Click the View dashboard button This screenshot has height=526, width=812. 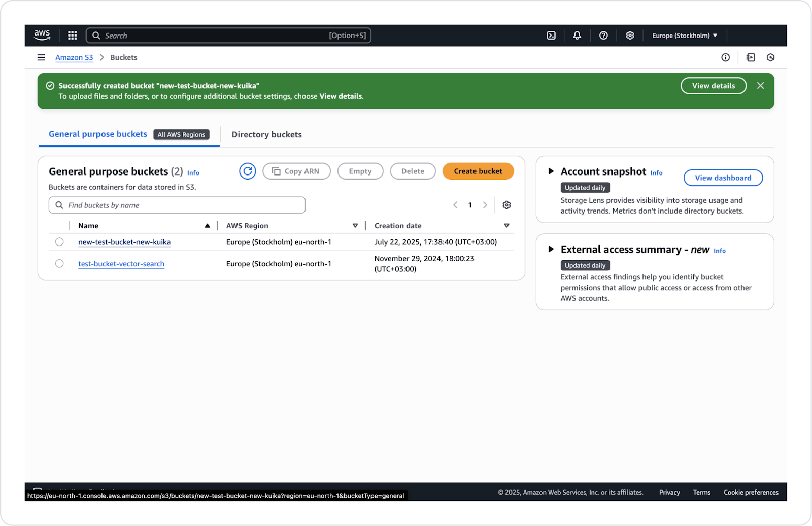pos(723,178)
